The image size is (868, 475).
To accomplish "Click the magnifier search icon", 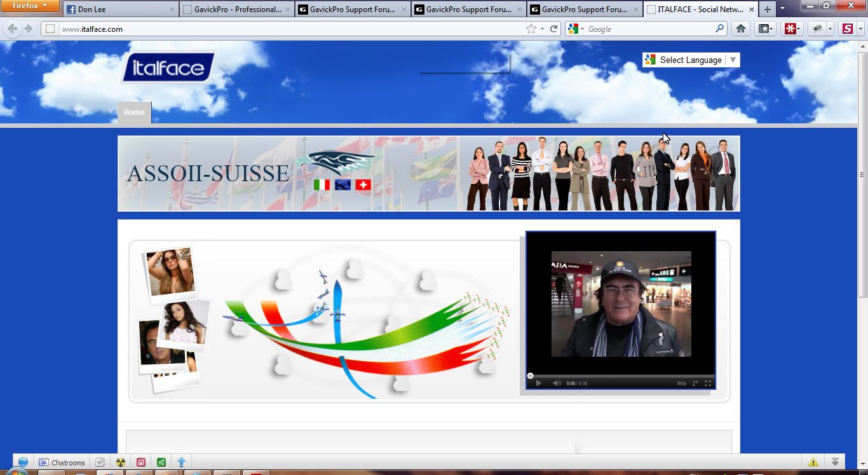I will click(x=720, y=29).
